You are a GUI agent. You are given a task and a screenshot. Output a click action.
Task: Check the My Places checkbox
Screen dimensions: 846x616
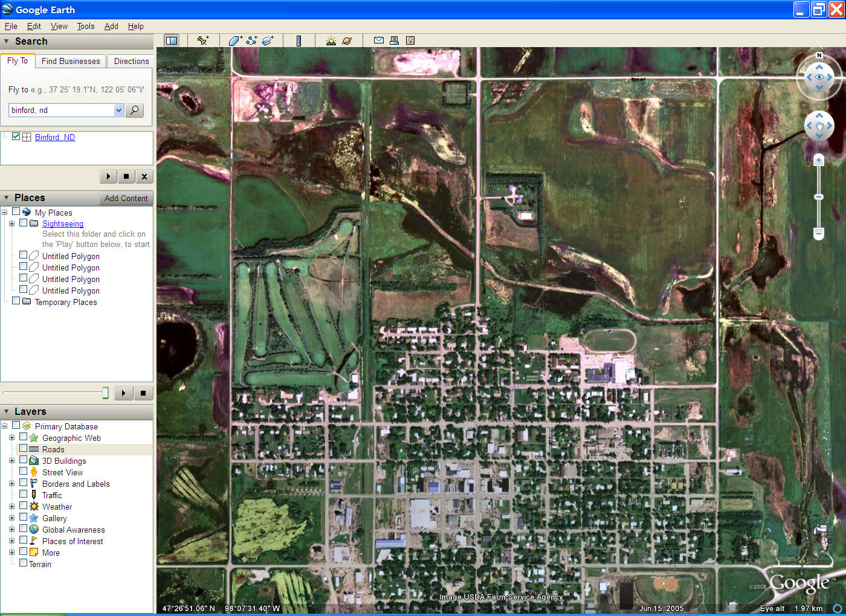point(16,212)
